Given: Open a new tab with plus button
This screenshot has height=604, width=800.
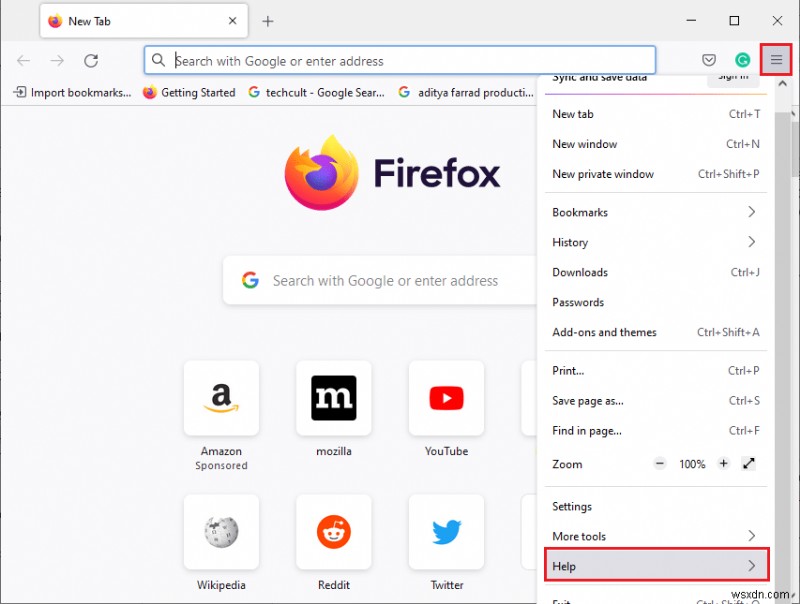Looking at the screenshot, I should 268,21.
